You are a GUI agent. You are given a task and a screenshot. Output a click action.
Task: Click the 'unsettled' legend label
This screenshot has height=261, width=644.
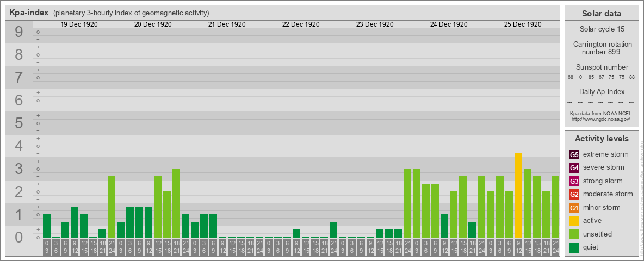point(598,234)
